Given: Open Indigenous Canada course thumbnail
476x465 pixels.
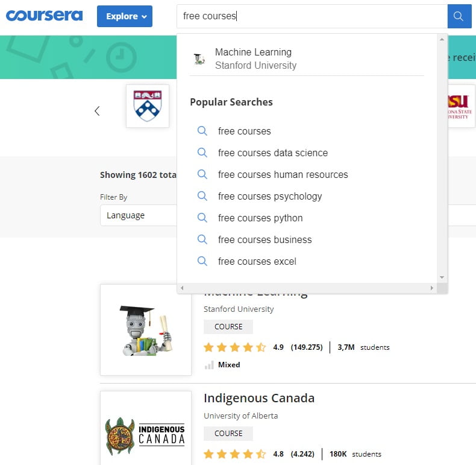Looking at the screenshot, I should [x=146, y=428].
